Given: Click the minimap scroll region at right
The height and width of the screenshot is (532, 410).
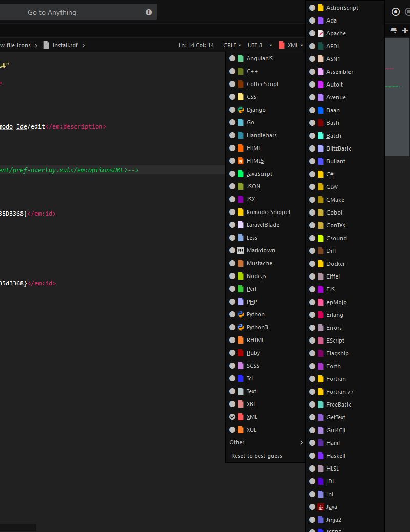Looking at the screenshot, I should (397, 97).
